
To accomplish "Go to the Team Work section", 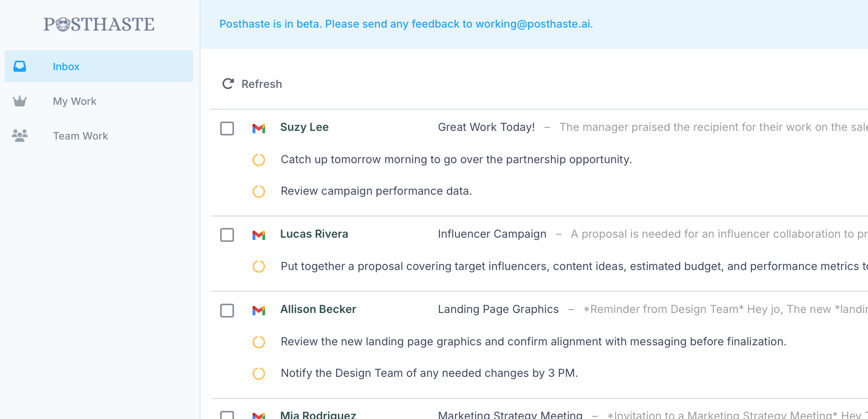I will coord(80,136).
